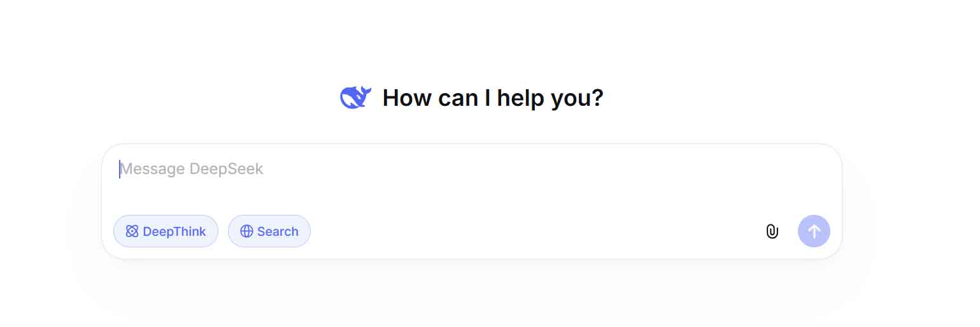980x327 pixels.
Task: Click the "Message DeepSeek" placeholder text
Action: [x=192, y=169]
